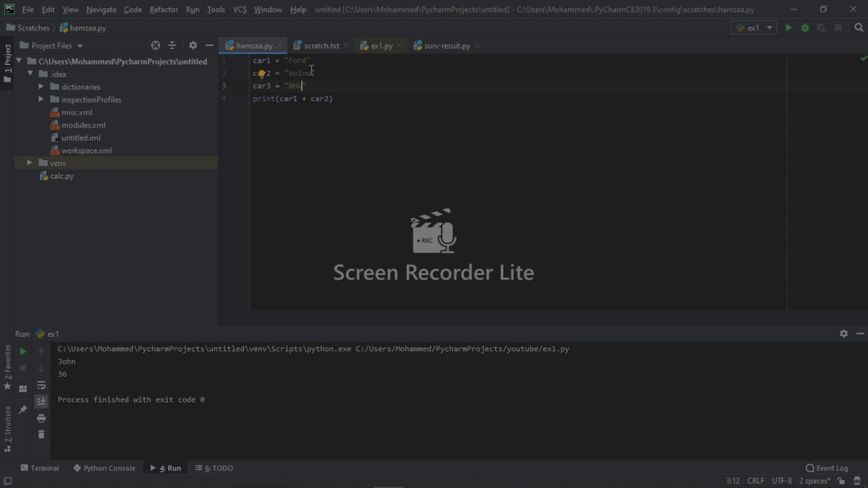
Task: Select workspace.xml in the project tree
Action: [86, 150]
